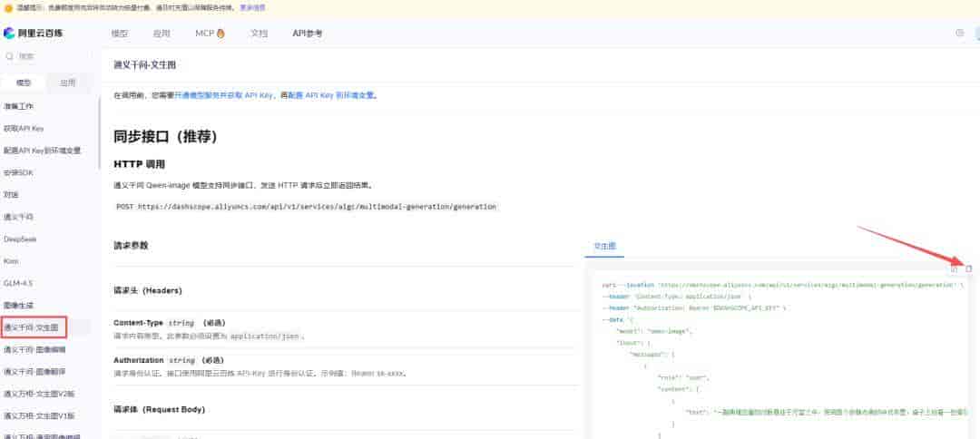Open the help icon in top-right header

[x=960, y=33]
